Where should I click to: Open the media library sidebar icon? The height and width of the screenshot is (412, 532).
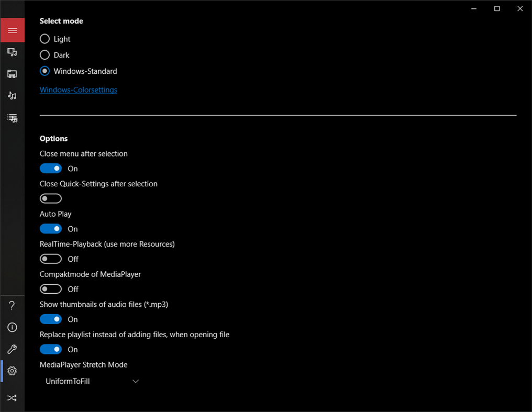pyautogui.click(x=12, y=52)
